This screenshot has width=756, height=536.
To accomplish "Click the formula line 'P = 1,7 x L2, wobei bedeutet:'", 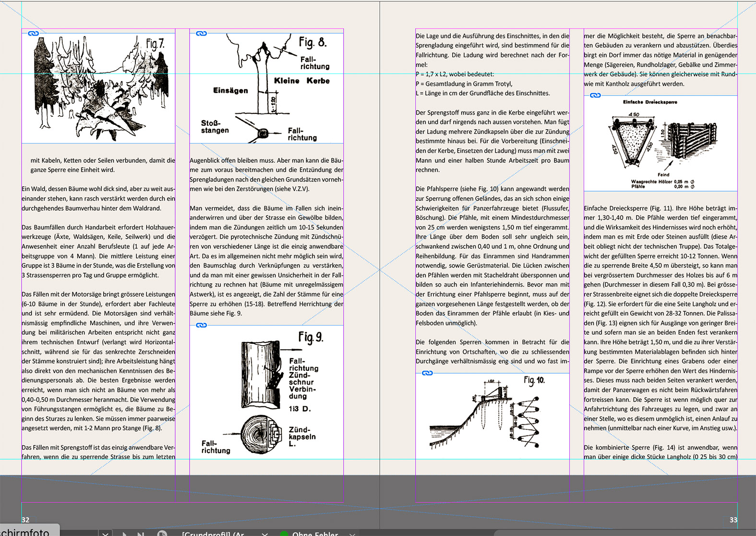I will 455,74.
